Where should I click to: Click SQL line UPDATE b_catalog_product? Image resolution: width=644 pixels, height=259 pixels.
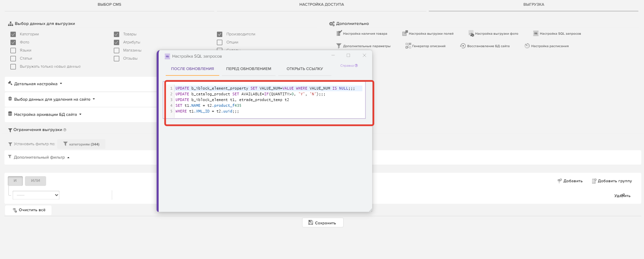click(x=250, y=94)
